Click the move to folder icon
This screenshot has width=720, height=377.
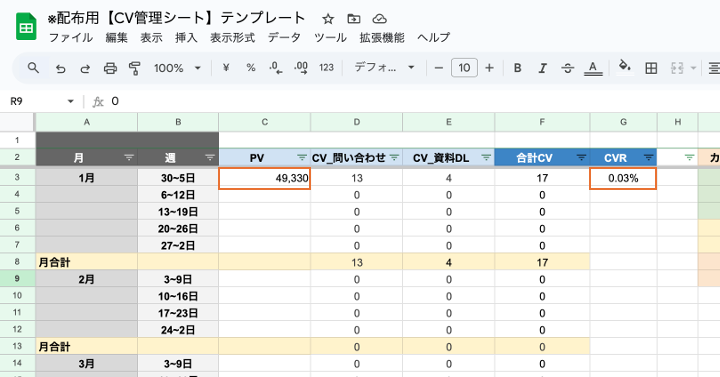click(354, 19)
